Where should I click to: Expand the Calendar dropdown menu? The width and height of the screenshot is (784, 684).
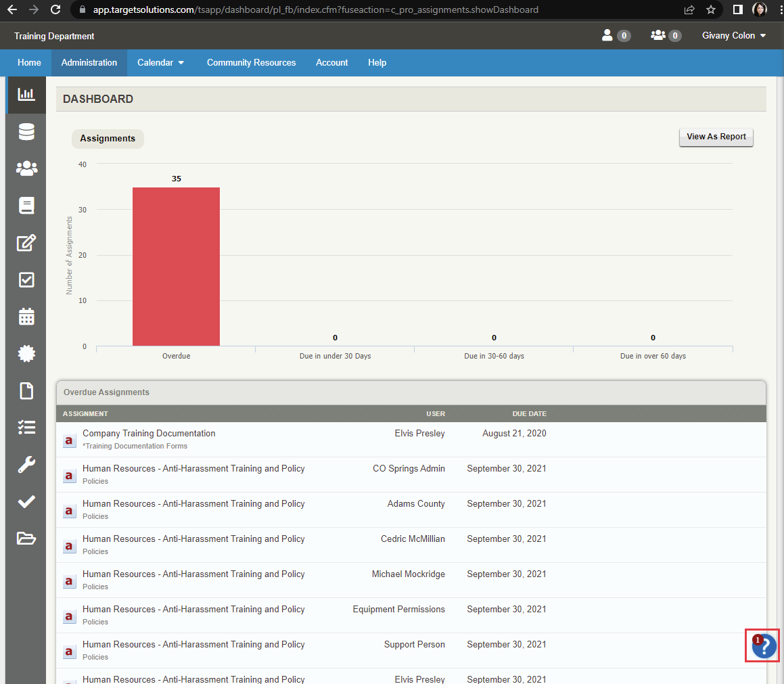[x=160, y=62]
